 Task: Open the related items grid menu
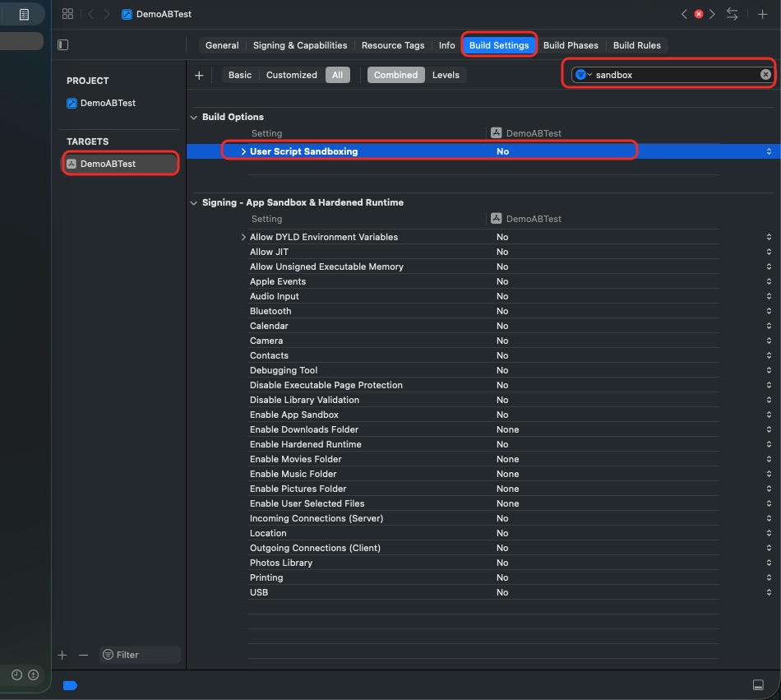tap(67, 14)
